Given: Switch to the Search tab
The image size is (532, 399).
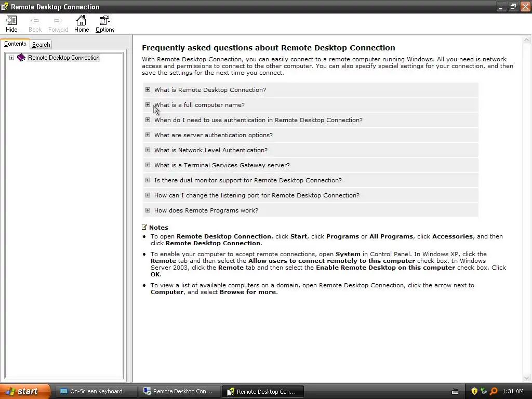Looking at the screenshot, I should [x=41, y=45].
